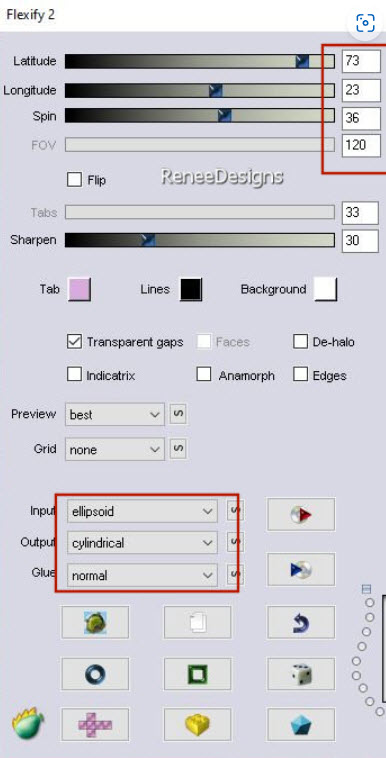Click the Longitude value field
The image size is (386, 758).
[x=360, y=90]
